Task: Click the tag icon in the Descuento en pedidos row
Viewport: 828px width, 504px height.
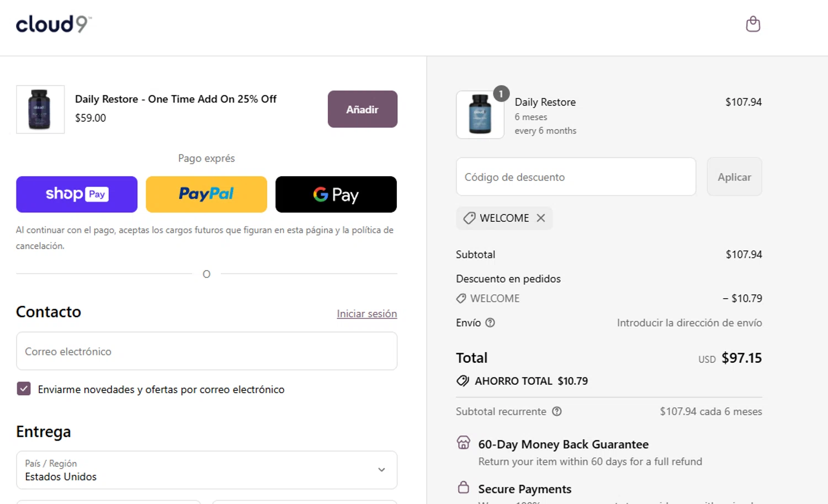Action: [x=461, y=299]
